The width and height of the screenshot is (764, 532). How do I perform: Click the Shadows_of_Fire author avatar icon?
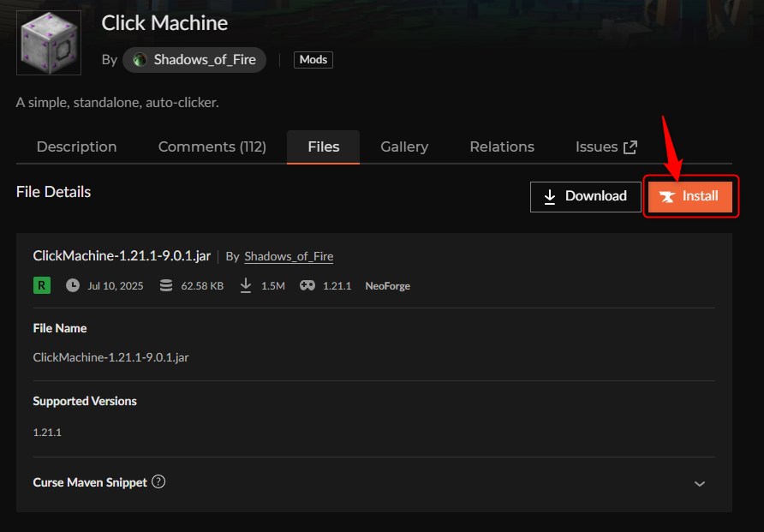pos(141,59)
